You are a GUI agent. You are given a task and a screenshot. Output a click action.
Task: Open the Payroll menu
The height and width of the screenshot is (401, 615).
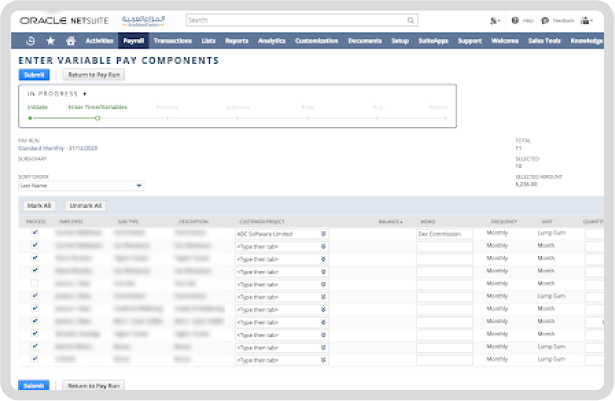[132, 41]
